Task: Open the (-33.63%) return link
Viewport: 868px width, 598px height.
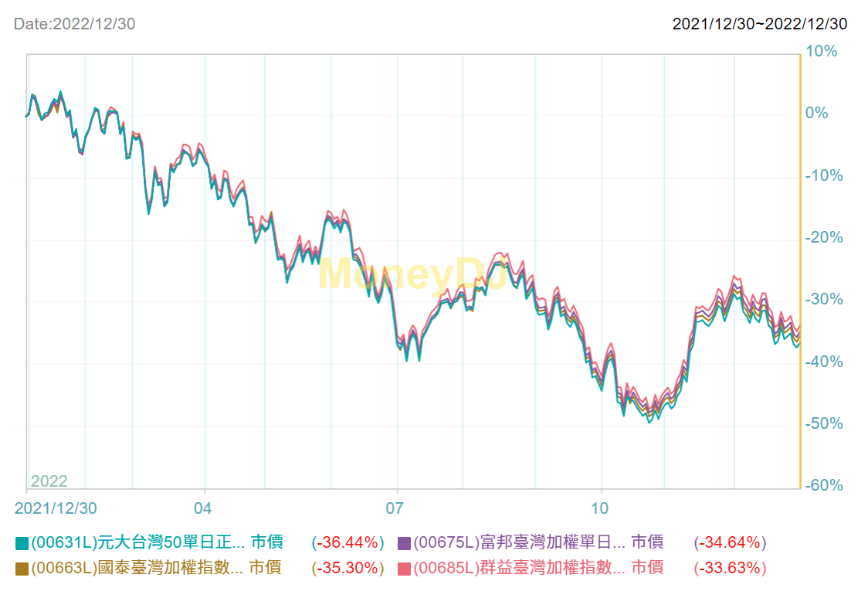Action: tap(727, 567)
